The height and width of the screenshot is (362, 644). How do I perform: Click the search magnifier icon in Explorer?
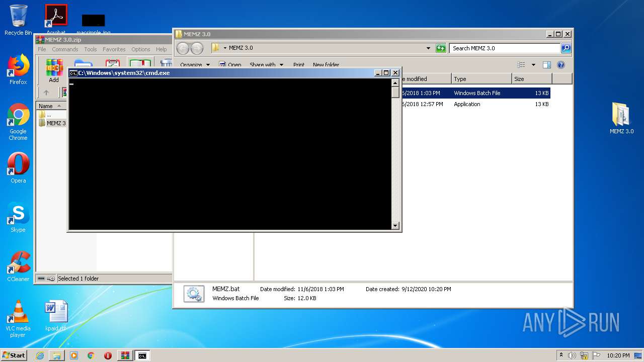pyautogui.click(x=566, y=48)
